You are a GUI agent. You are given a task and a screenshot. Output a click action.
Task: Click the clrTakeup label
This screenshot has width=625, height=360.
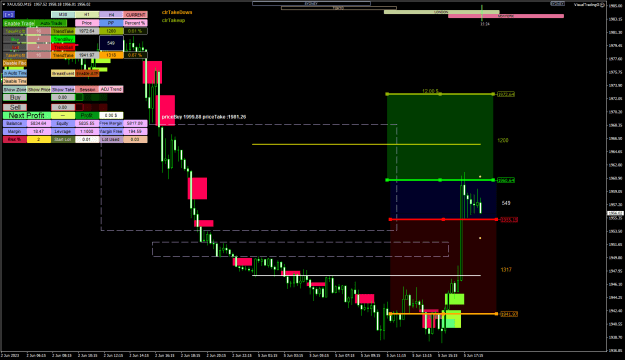pos(173,20)
